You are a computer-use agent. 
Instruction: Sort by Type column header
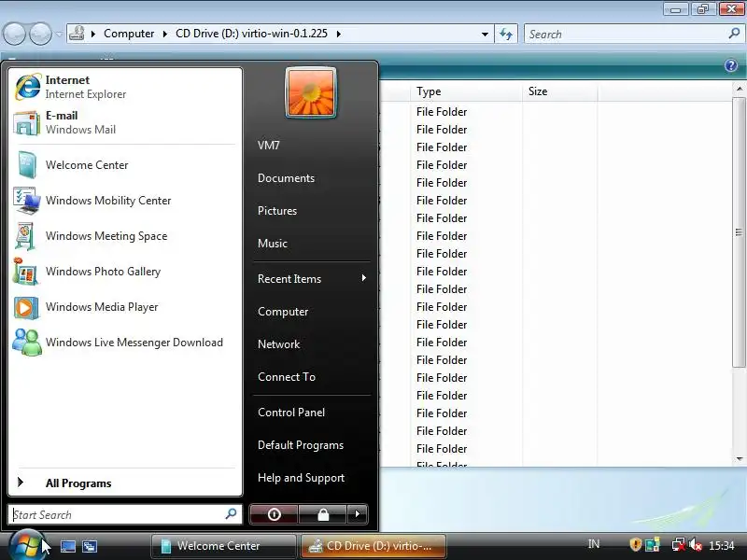tap(466, 91)
